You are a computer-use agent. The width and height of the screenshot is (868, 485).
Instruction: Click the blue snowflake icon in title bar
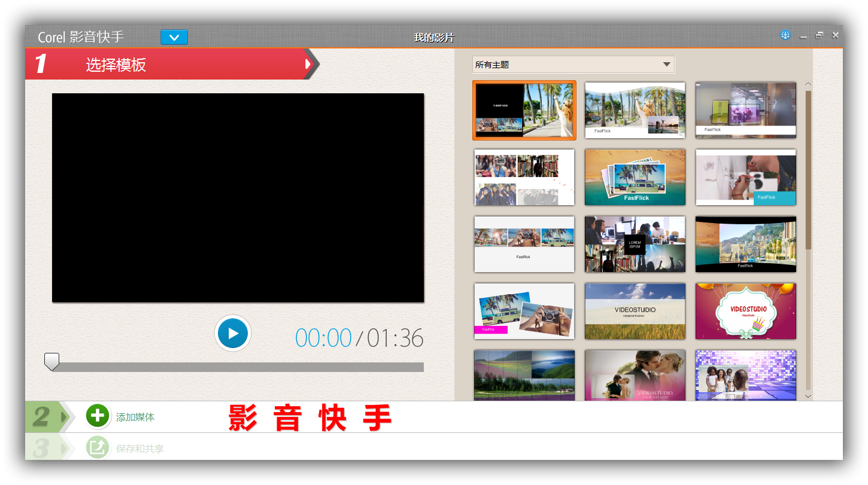tap(785, 35)
